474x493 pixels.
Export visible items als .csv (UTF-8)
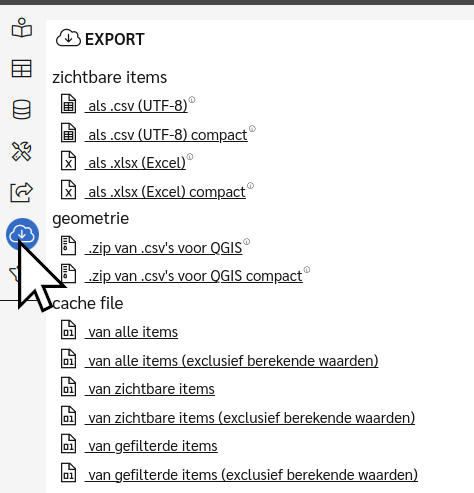click(136, 106)
